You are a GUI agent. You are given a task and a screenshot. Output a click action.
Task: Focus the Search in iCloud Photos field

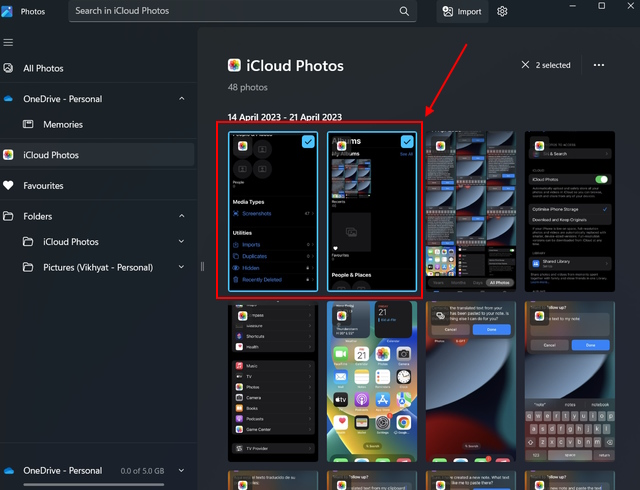(x=242, y=11)
